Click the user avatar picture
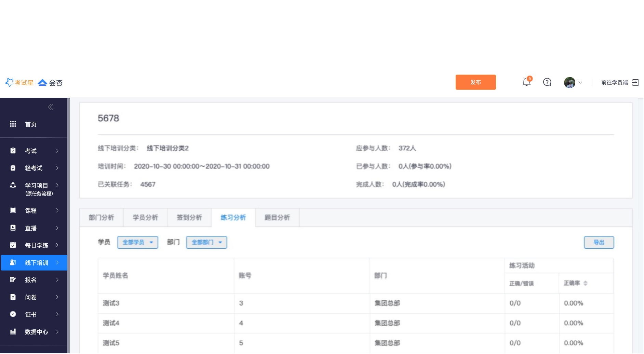Viewport: 644px width, 354px height. [569, 82]
